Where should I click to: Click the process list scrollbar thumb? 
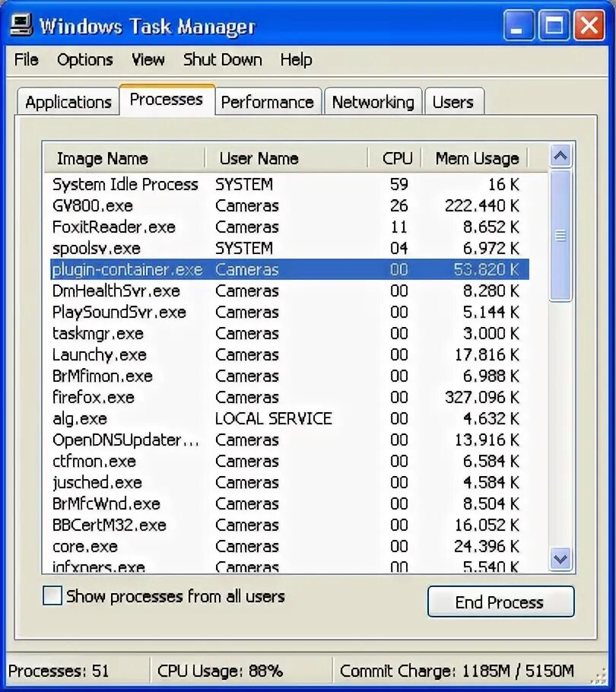pos(560,236)
